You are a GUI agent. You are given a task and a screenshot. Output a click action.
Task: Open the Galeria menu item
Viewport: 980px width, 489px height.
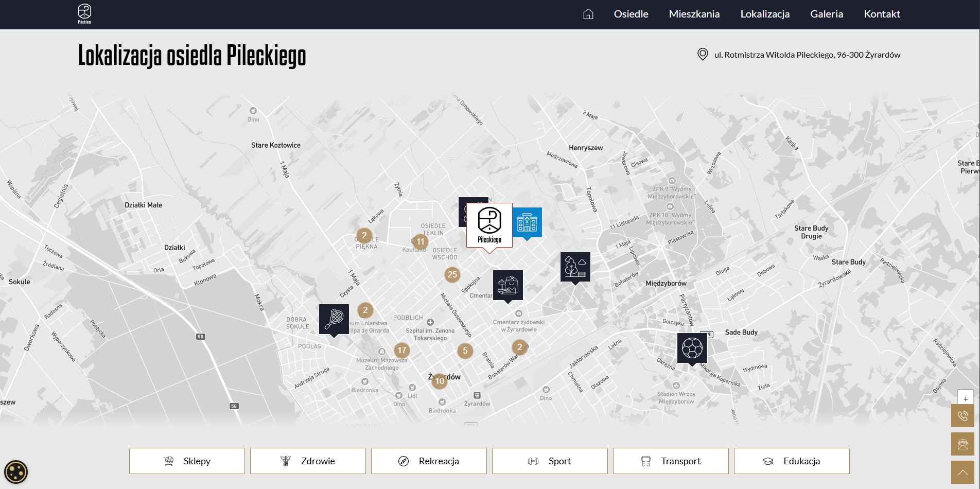[x=827, y=14]
